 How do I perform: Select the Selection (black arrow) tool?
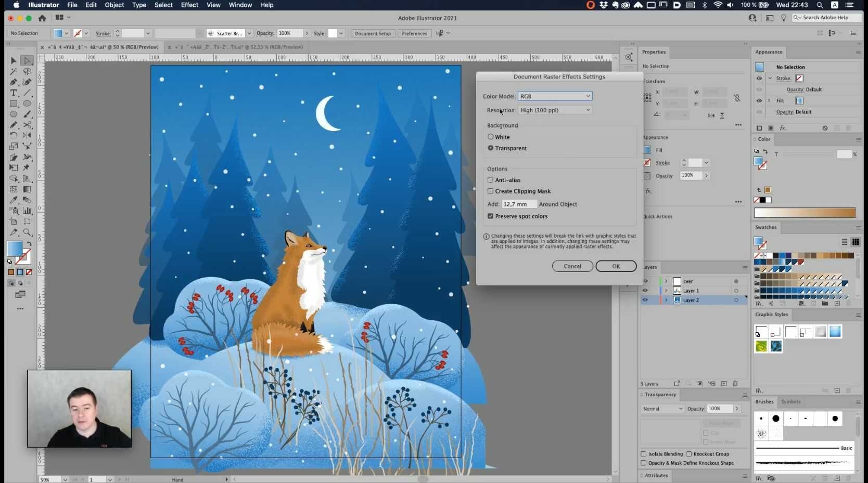tap(14, 60)
